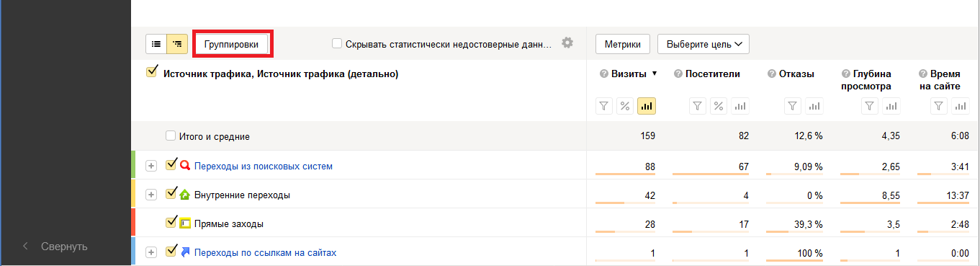Viewport: 980px width, 266px height.
Task: Check the Итого и средние checkbox
Action: [170, 136]
